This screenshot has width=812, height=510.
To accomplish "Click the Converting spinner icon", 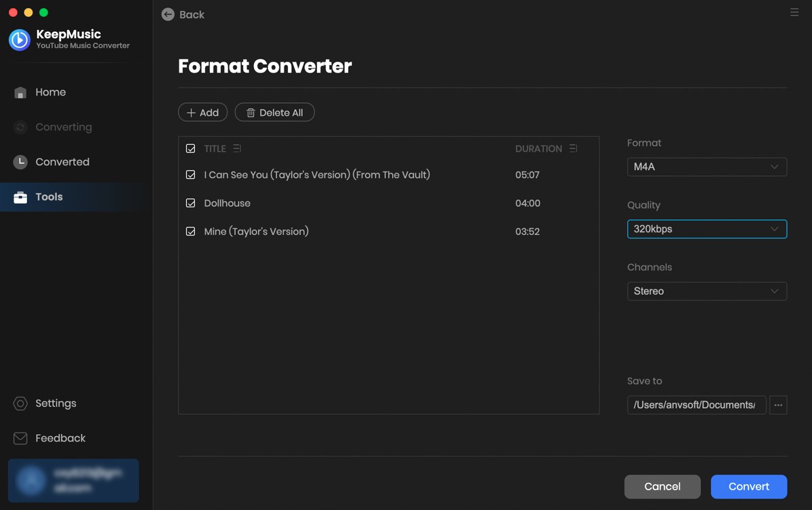I will pos(20,127).
